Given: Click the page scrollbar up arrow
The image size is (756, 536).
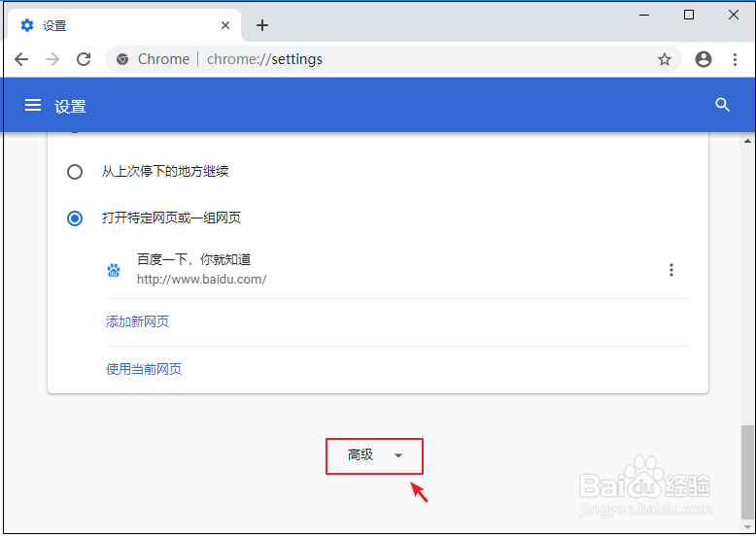Looking at the screenshot, I should [x=747, y=141].
